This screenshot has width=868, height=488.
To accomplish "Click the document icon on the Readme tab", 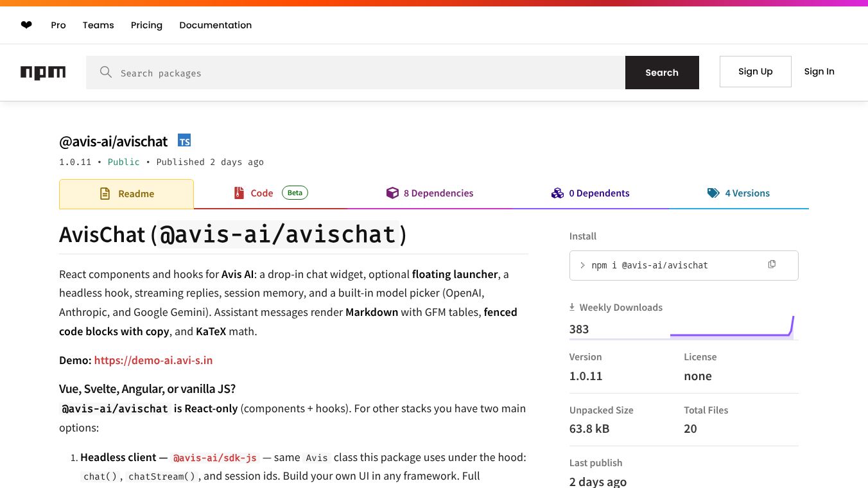I will (x=105, y=193).
